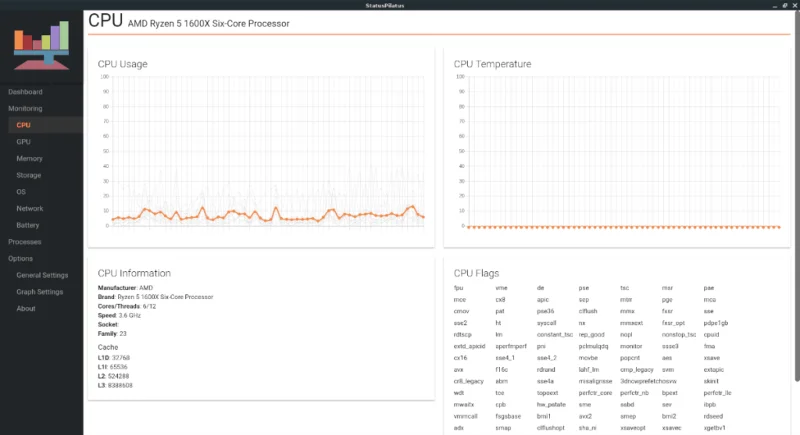The width and height of the screenshot is (800, 435).
Task: Navigate to the Network page
Action: tap(30, 209)
